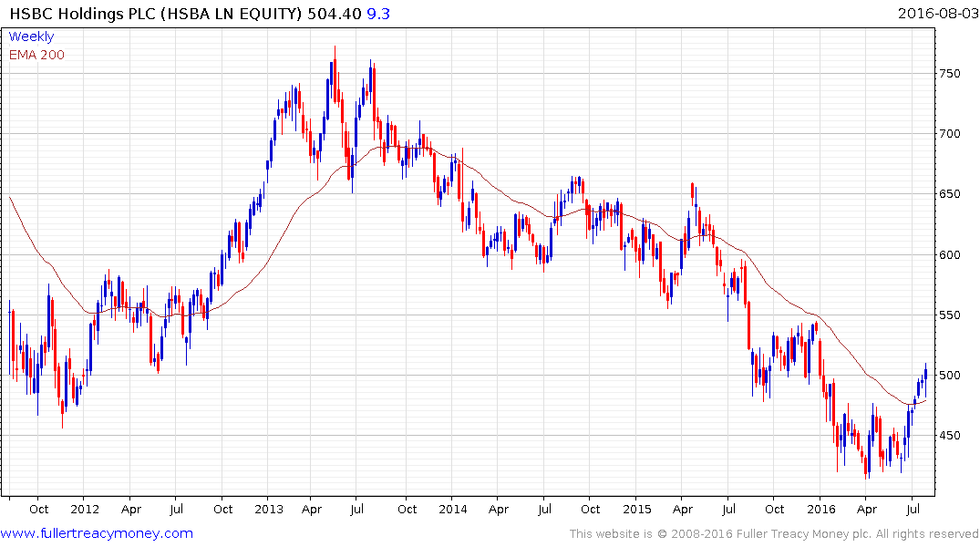Select the copyright notice text
Screen dimensions: 980x547
774,534
